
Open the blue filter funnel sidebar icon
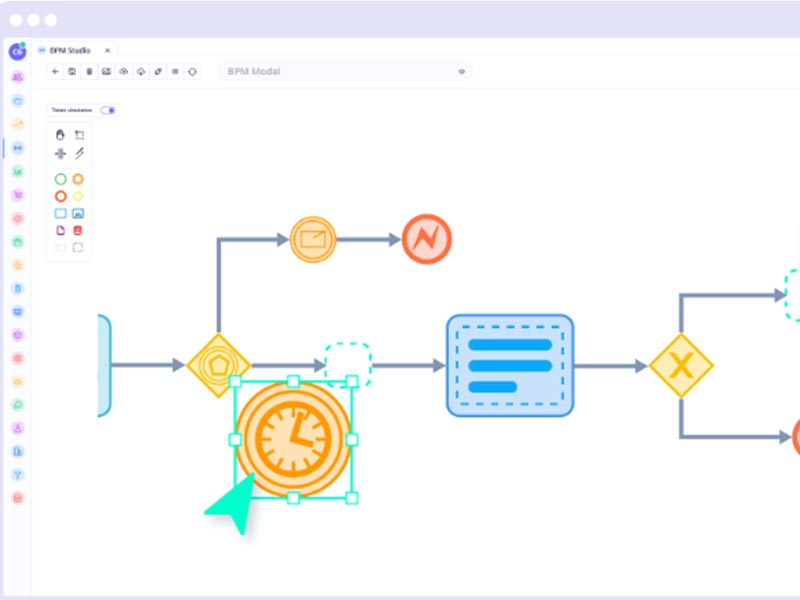coord(17,475)
